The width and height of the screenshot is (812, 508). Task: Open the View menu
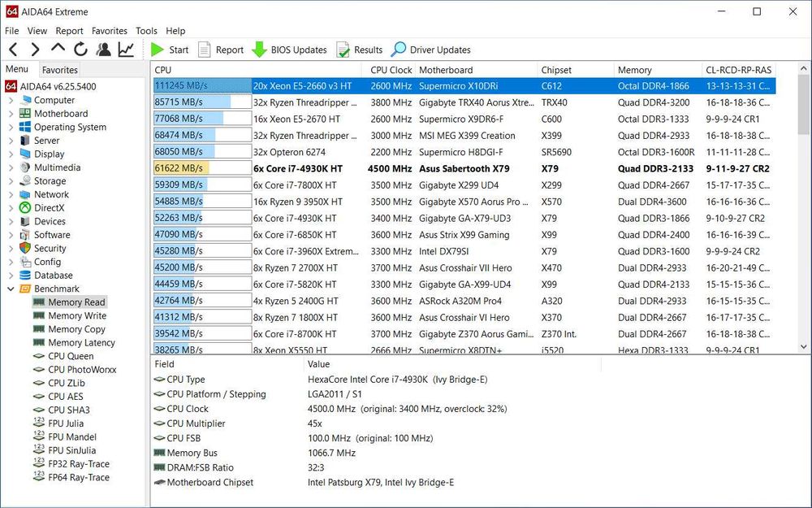click(x=37, y=31)
